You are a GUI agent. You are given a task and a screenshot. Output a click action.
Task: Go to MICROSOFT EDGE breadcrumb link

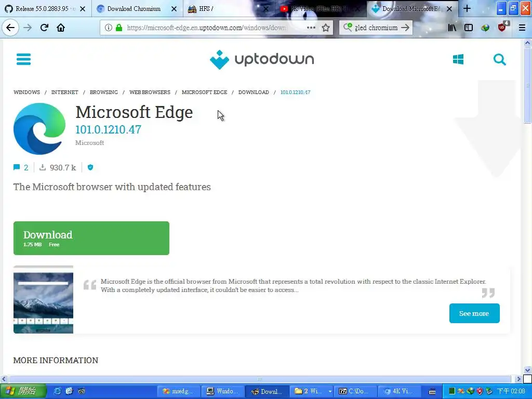coord(205,92)
